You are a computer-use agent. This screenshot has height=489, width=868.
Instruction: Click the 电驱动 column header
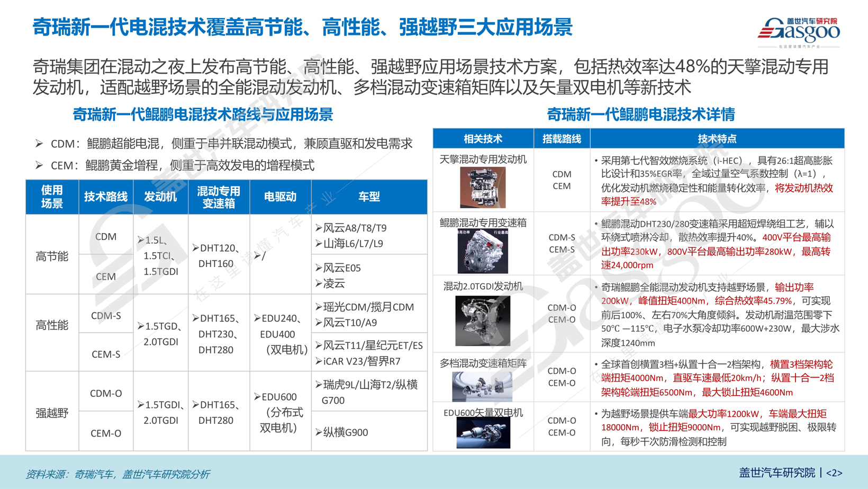pyautogui.click(x=280, y=197)
